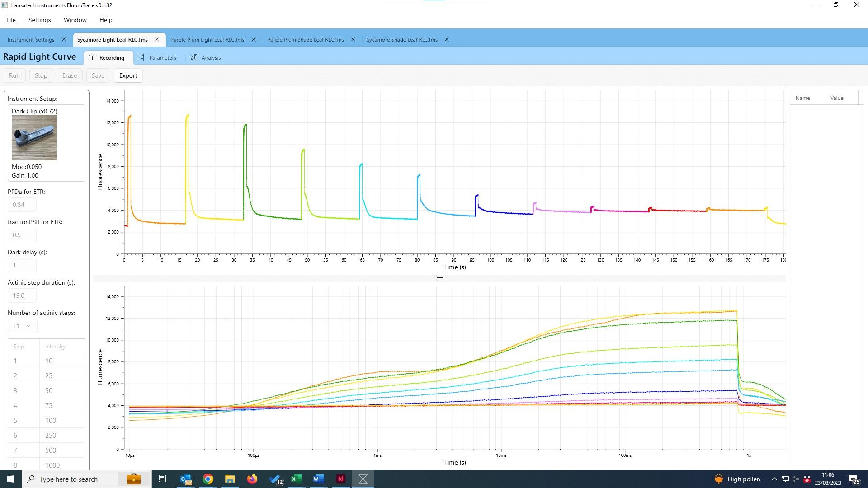Click the Recording tab light icon
Screen dimensions: 868x488
point(91,58)
